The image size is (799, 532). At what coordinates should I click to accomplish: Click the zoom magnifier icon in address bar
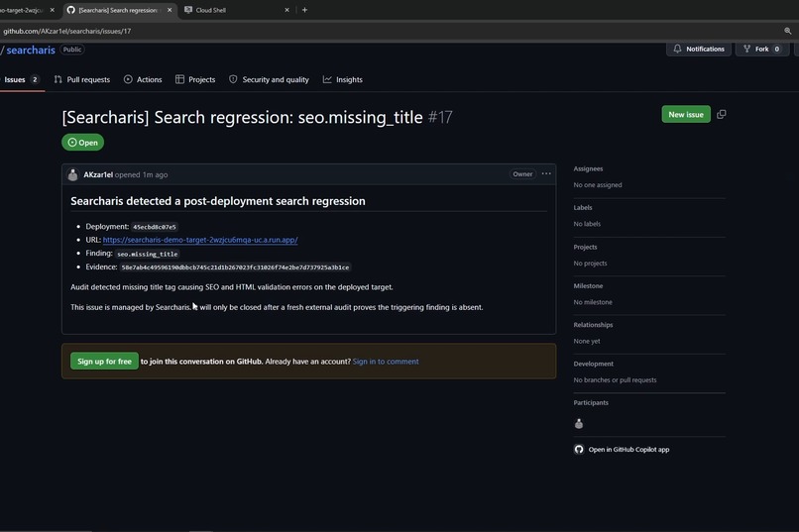tap(788, 31)
